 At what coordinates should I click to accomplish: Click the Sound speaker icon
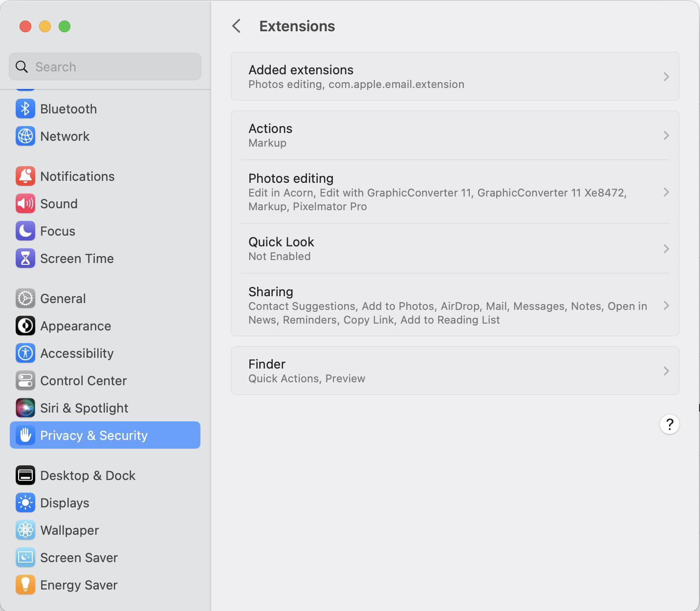(x=25, y=204)
